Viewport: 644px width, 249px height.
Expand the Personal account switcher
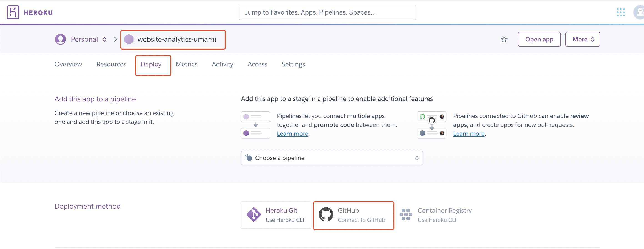click(104, 40)
